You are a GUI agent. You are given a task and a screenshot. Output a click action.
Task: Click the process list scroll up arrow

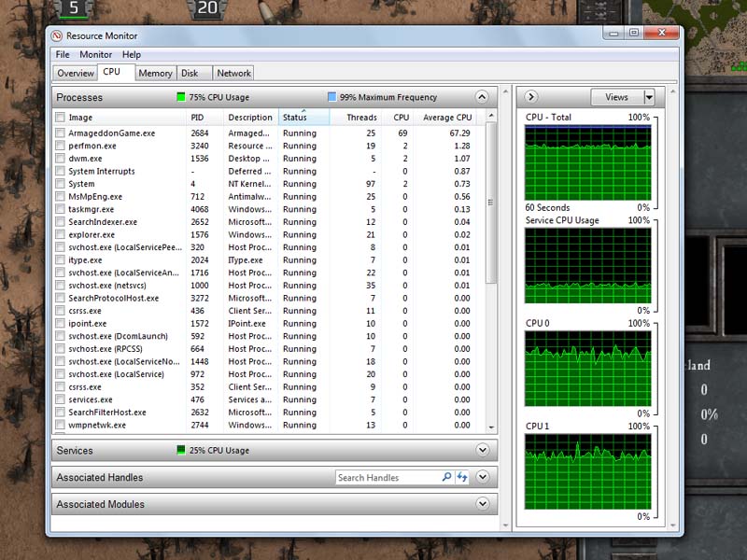pos(491,116)
